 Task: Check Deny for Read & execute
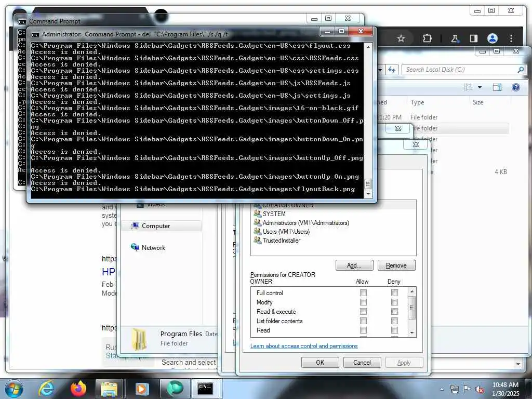click(x=395, y=312)
